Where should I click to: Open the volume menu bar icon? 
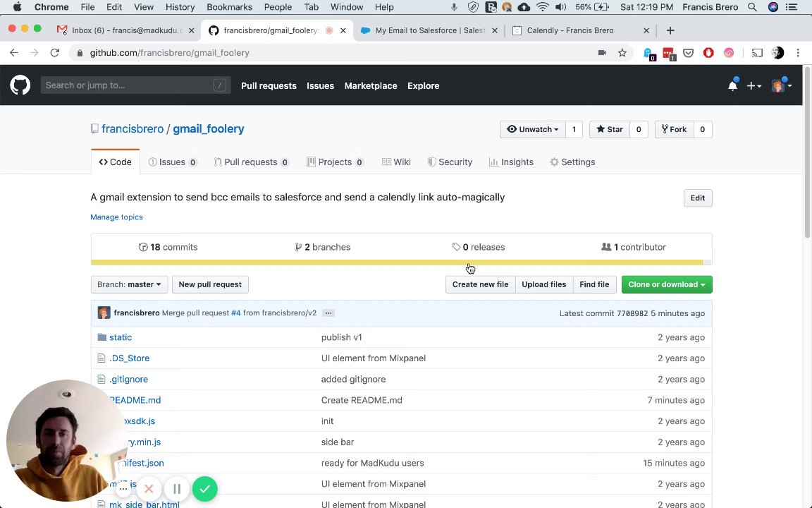(x=561, y=7)
